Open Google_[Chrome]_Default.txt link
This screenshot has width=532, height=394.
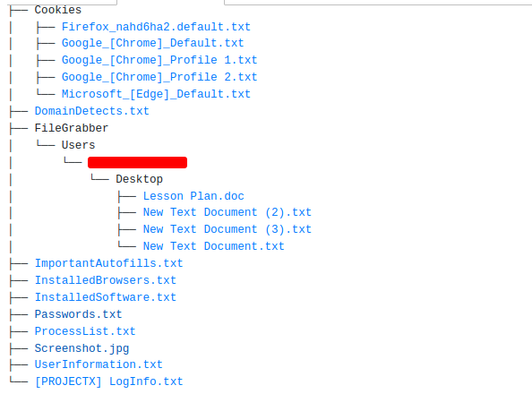(152, 43)
